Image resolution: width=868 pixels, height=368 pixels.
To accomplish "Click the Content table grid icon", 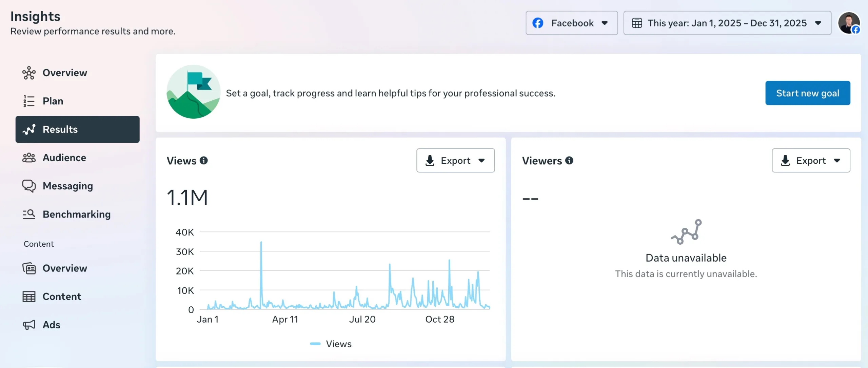I will point(29,297).
